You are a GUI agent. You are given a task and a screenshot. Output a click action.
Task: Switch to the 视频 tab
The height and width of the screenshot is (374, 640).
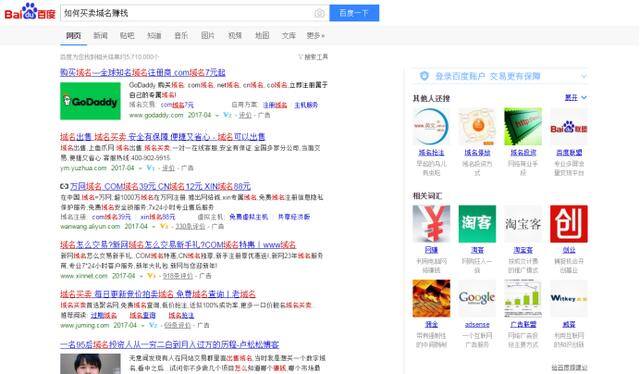pyautogui.click(x=235, y=36)
